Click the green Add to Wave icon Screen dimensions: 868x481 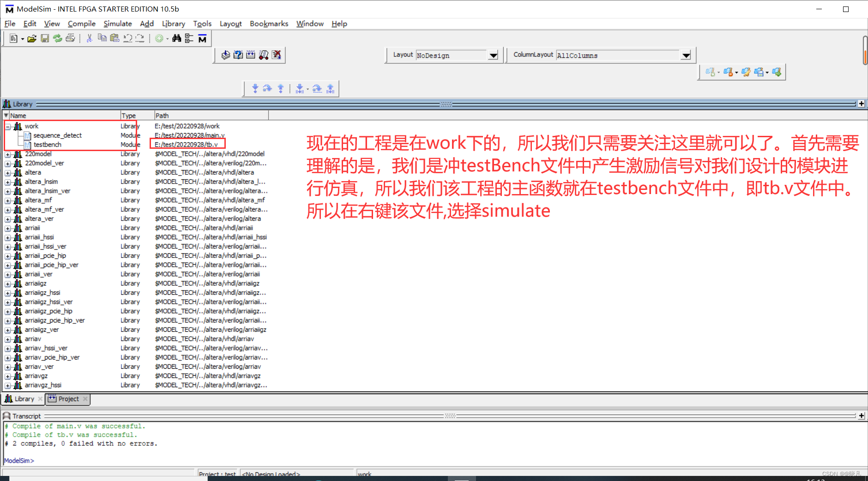[x=159, y=39]
